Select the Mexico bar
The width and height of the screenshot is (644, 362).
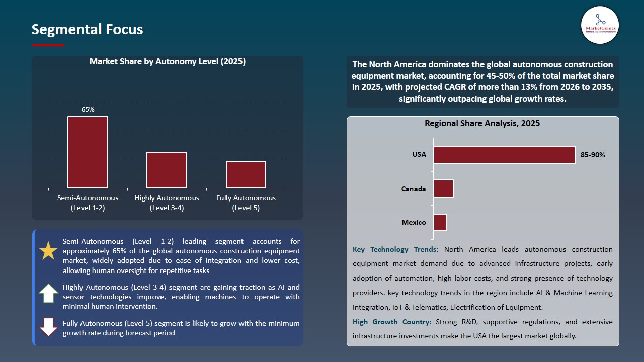coord(440,222)
